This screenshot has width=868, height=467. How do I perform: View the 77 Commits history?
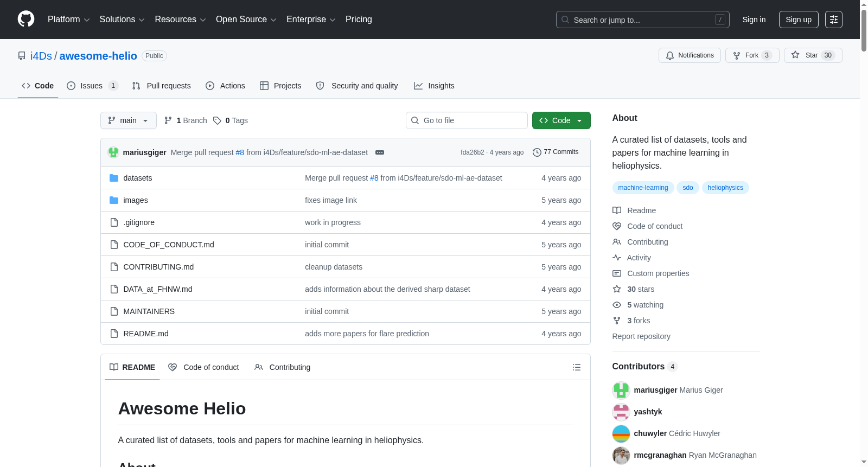coord(556,152)
